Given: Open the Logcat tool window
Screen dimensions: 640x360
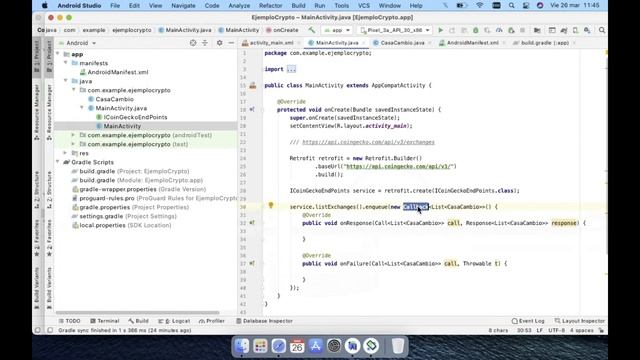Looking at the screenshot, I should pos(174,321).
